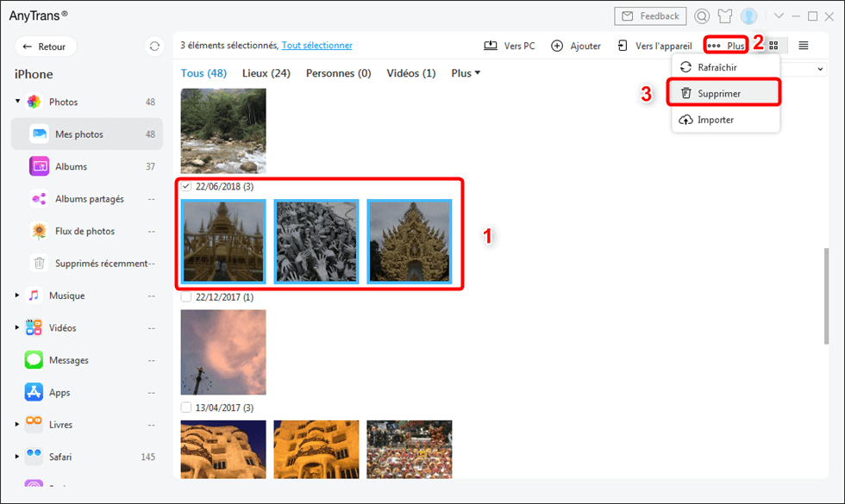Expand the Musique tree arrow
Image resolution: width=845 pixels, height=504 pixels.
click(17, 295)
